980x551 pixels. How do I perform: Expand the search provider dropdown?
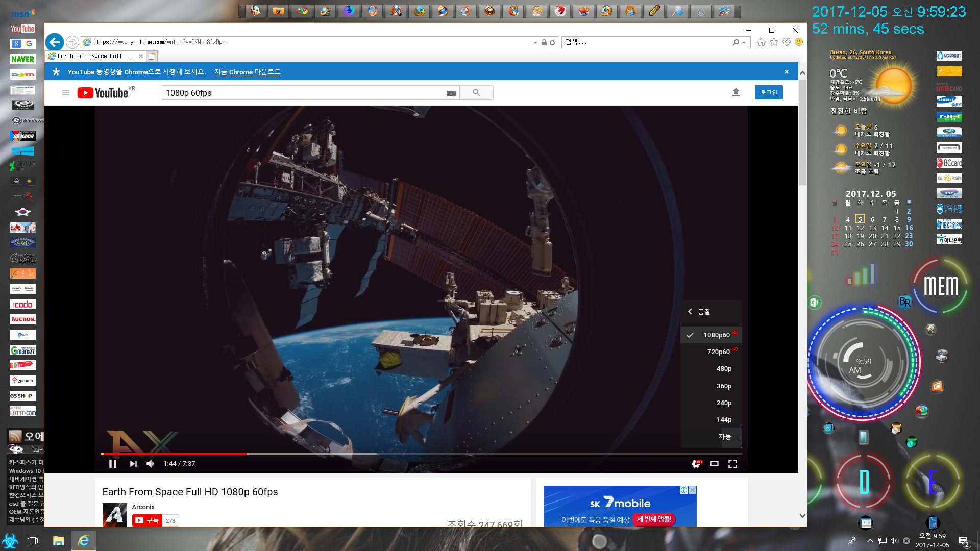744,43
